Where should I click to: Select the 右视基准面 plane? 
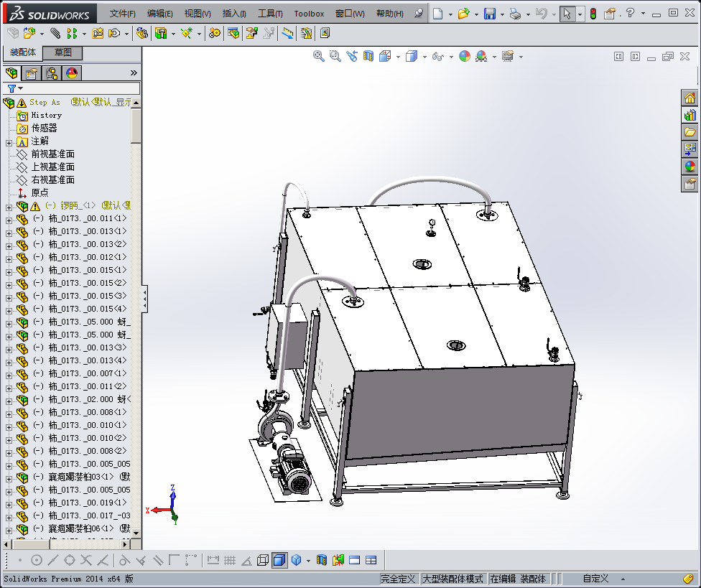(52, 180)
